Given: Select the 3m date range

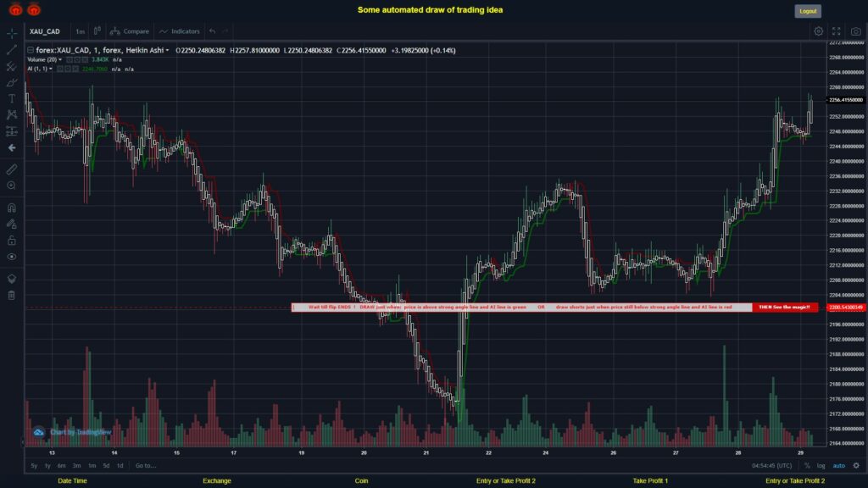Looking at the screenshot, I should pyautogui.click(x=76, y=465).
